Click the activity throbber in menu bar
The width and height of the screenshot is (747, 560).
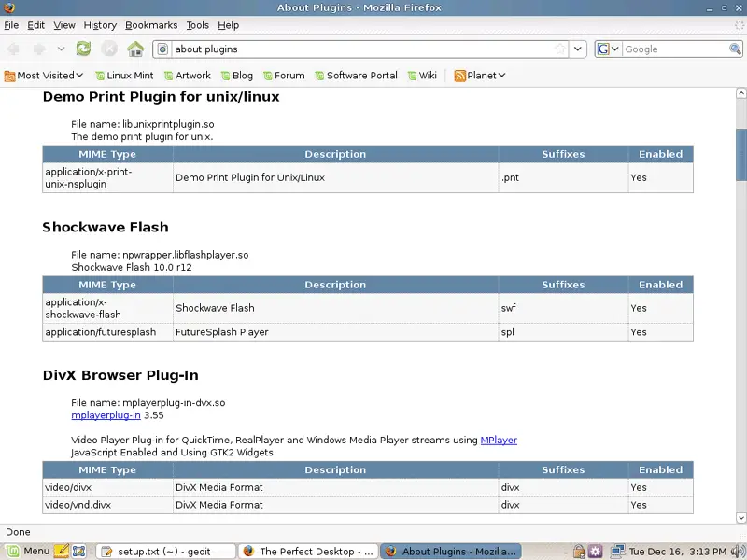(x=739, y=26)
